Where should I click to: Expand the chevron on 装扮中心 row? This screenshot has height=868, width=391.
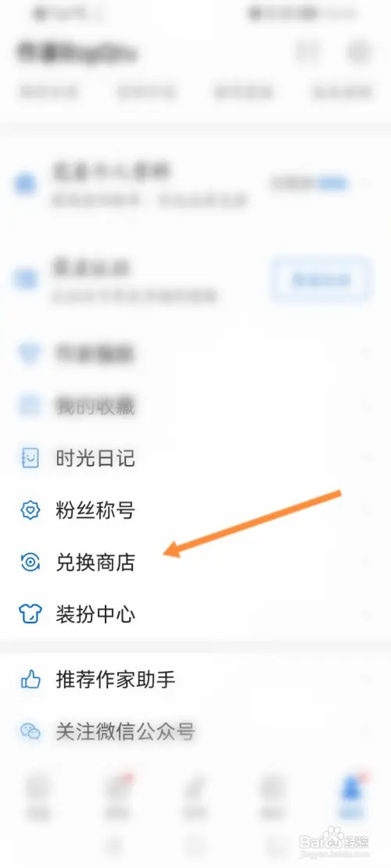click(365, 614)
